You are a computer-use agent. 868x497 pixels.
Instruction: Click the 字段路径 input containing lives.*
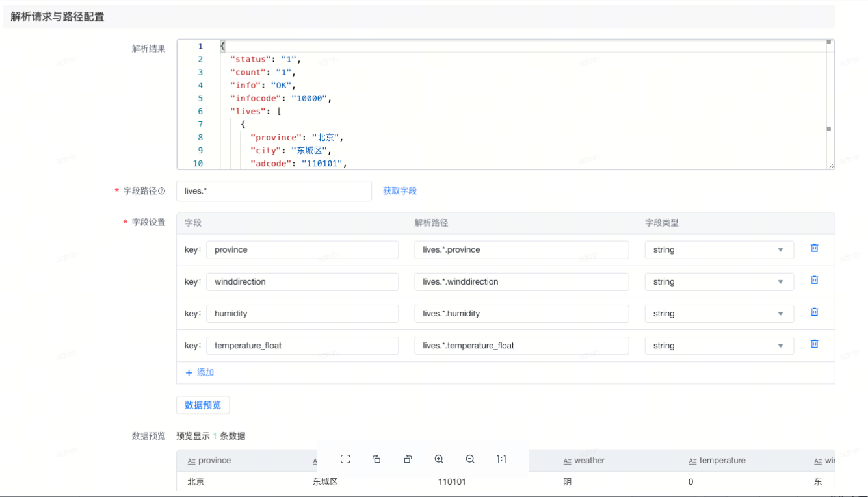click(x=274, y=192)
